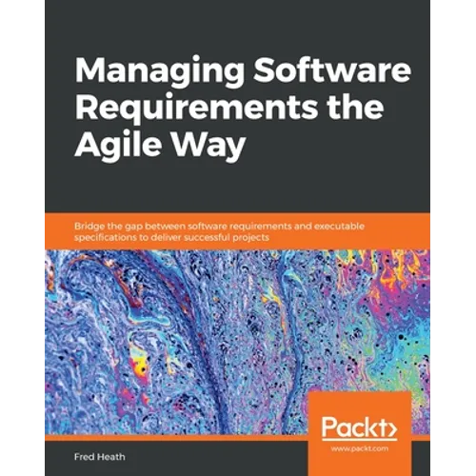Click the www.packt.com text
This screenshot has height=476, width=476.
360,448
